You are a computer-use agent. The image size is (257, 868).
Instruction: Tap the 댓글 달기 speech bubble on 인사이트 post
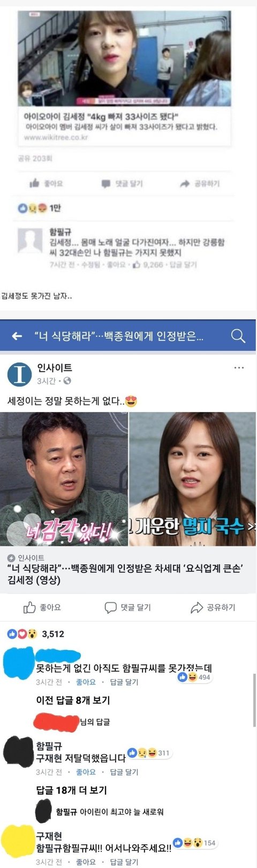point(127,607)
